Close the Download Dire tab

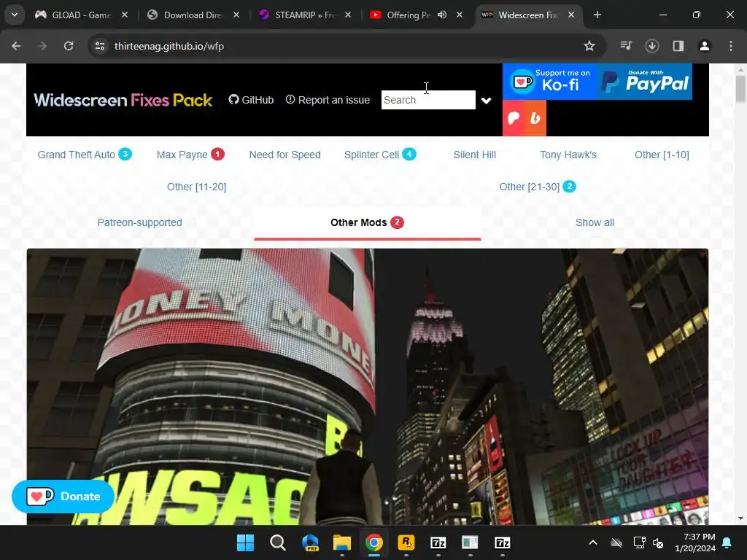[x=236, y=15]
